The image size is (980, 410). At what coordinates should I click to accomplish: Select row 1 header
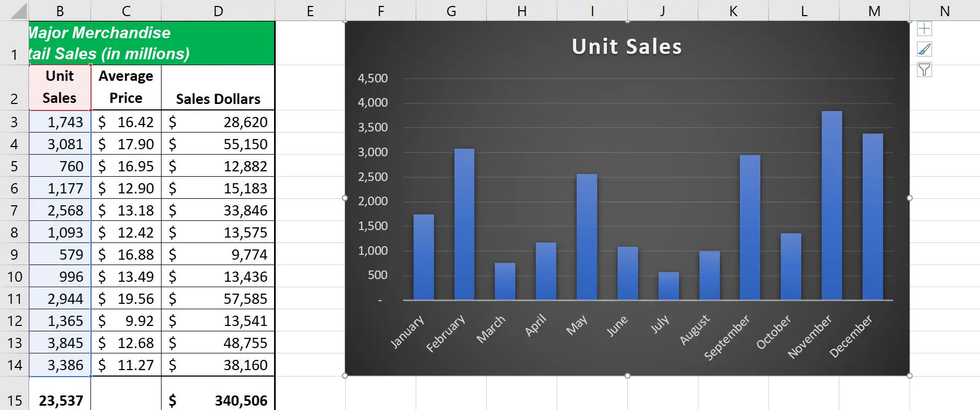[x=14, y=43]
